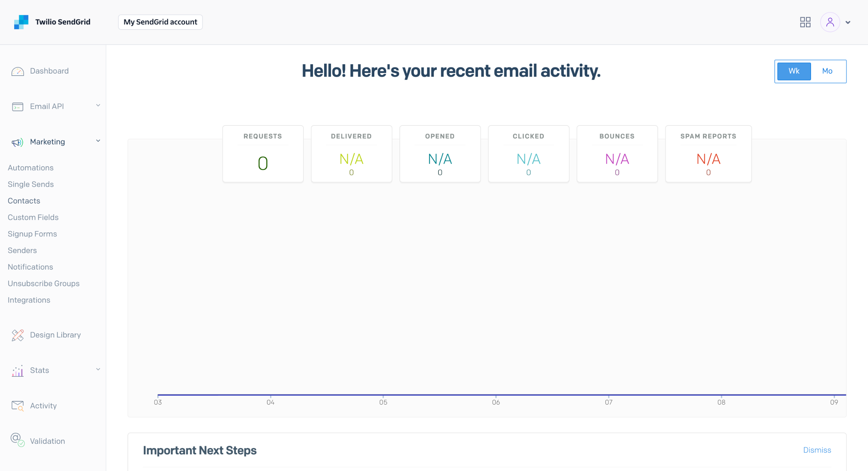Screen dimensions: 868x471
Task: Click the Marketing megaphone icon
Action: pos(18,142)
